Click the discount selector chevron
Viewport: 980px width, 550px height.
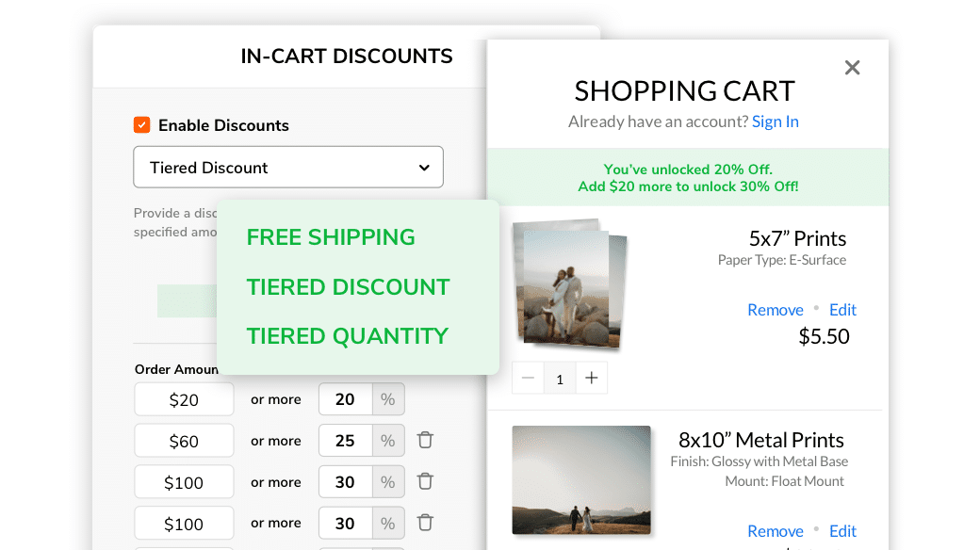coord(423,167)
